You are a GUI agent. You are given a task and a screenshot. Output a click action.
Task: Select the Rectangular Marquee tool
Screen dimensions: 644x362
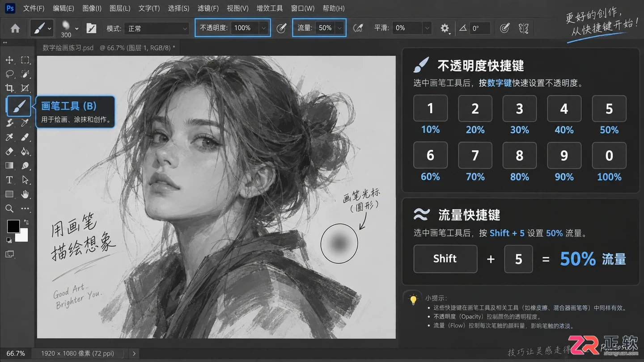click(25, 60)
